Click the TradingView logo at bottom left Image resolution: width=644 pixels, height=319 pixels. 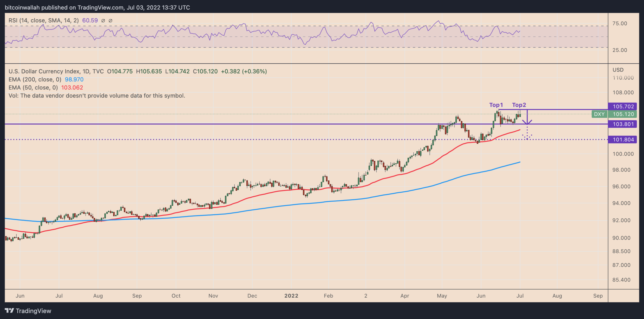click(x=28, y=311)
